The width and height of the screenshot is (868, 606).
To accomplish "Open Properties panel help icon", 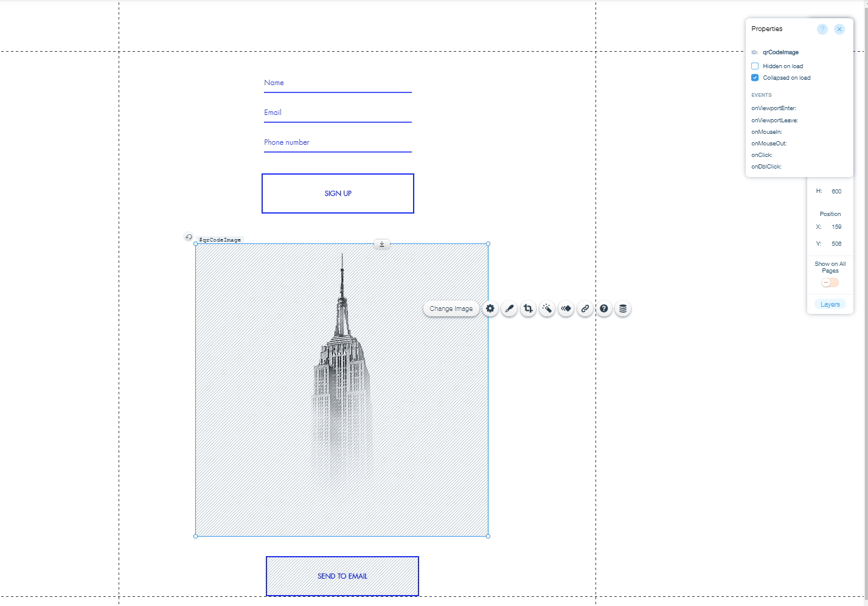I will point(822,29).
